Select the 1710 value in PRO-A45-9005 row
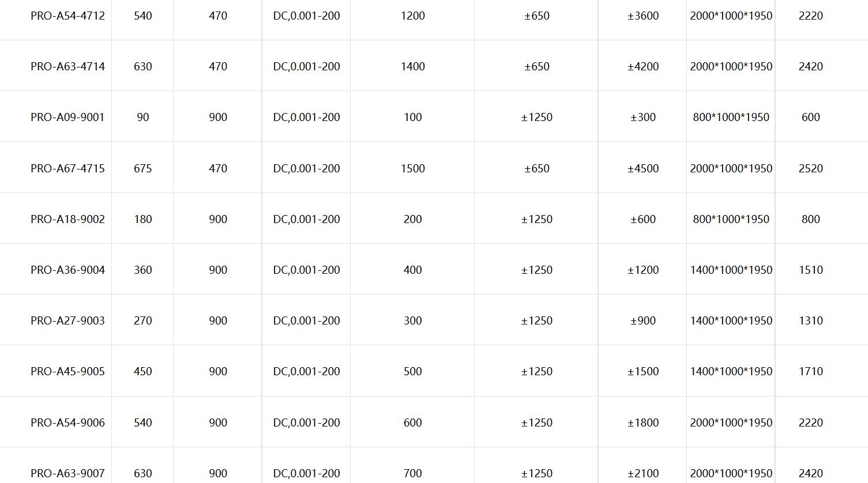The image size is (868, 483). point(810,372)
